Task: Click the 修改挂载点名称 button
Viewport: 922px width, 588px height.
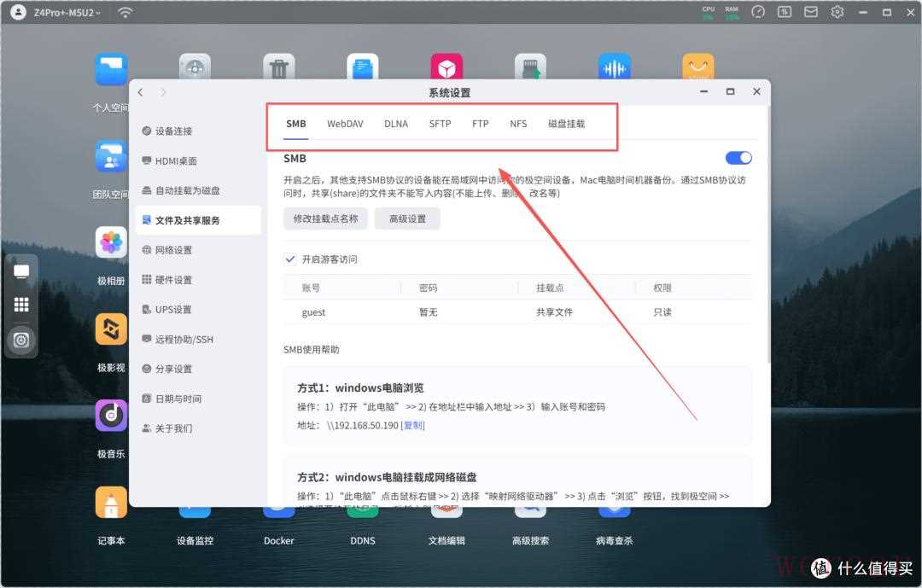Action: pyautogui.click(x=325, y=218)
